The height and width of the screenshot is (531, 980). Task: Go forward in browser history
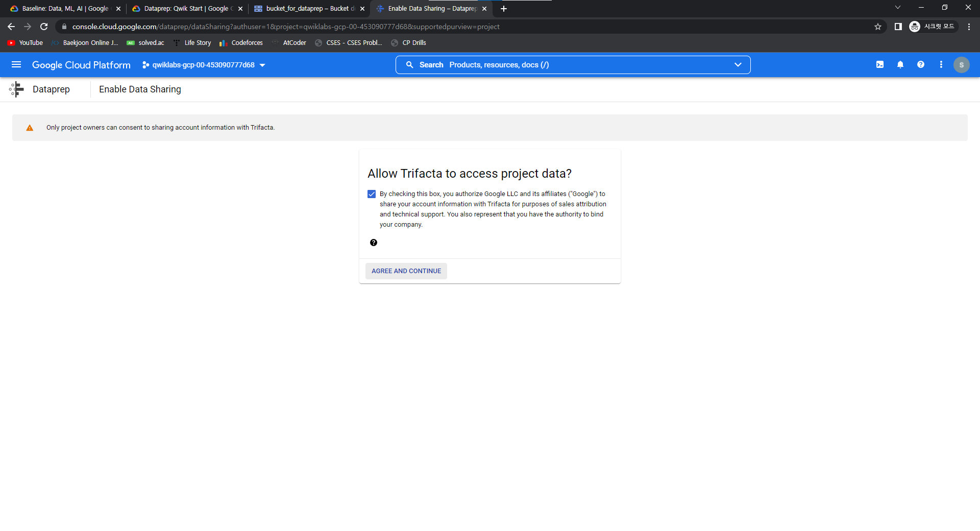tap(28, 27)
